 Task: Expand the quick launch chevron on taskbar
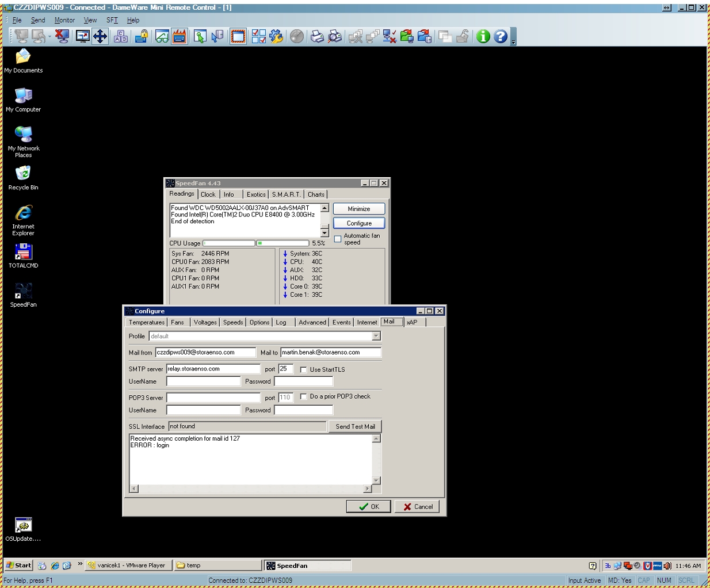(x=80, y=564)
